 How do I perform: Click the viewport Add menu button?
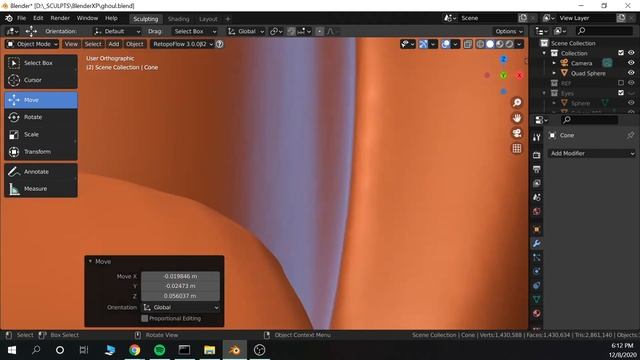[x=114, y=44]
